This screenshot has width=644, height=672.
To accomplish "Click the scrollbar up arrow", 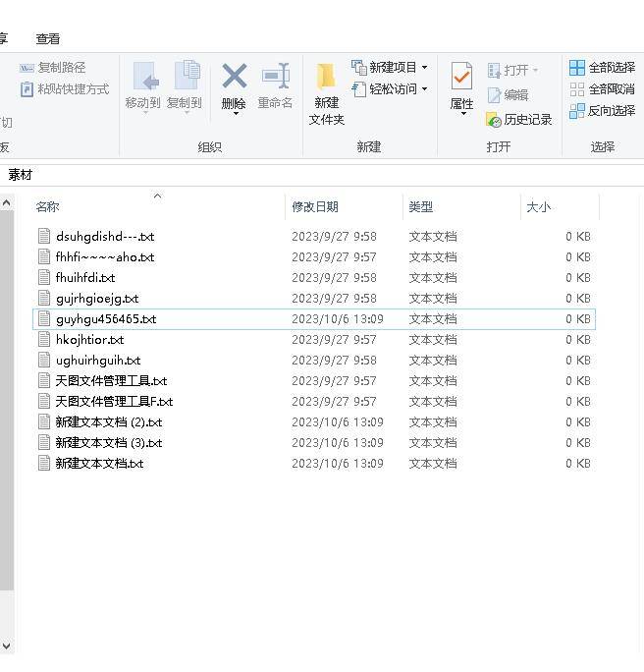I will pos(7,202).
